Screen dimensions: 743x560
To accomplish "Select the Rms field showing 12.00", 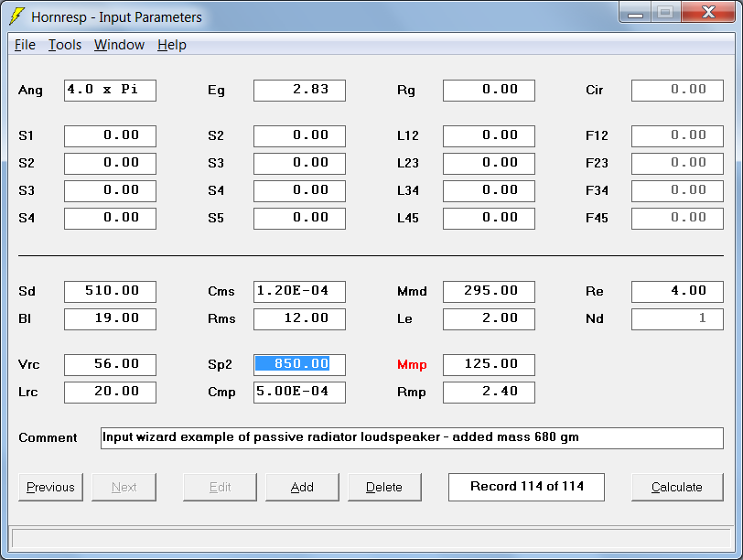I will tap(299, 319).
